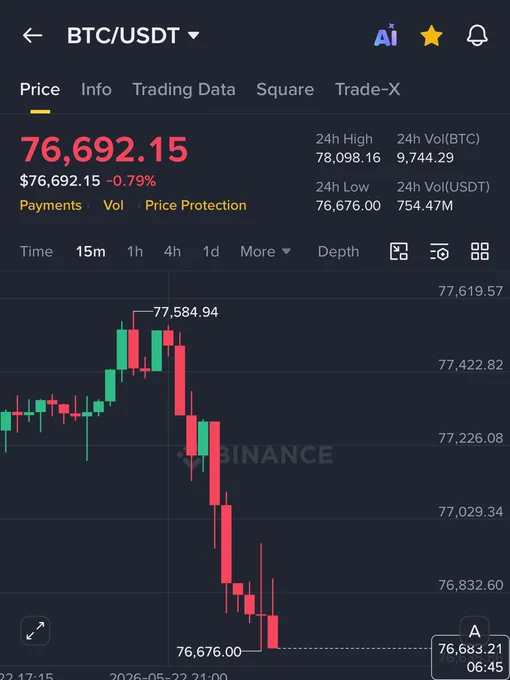This screenshot has width=510, height=680.
Task: Open chart drawing tools icon
Action: pyautogui.click(x=399, y=252)
